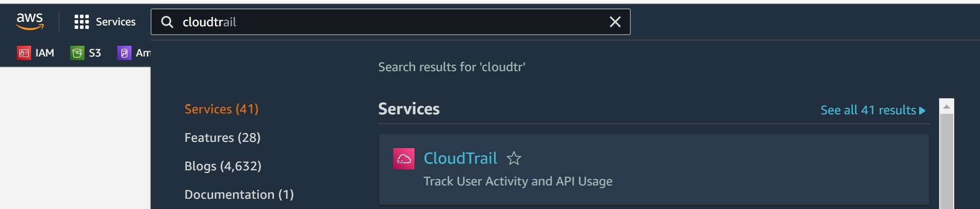The image size is (980, 209).
Task: Click the results scrollbar up arrow
Action: (x=946, y=106)
